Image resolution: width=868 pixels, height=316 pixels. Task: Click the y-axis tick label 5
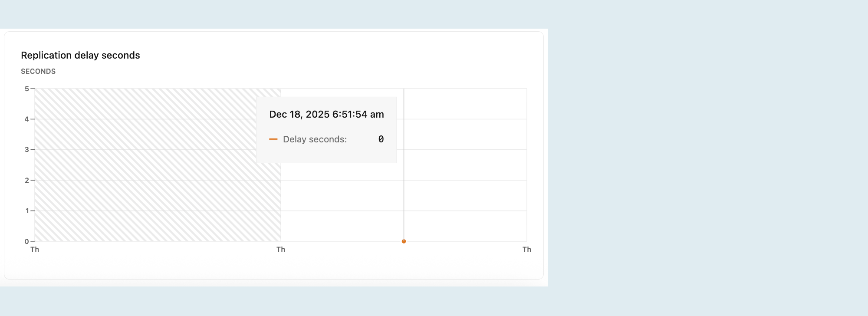(x=27, y=89)
